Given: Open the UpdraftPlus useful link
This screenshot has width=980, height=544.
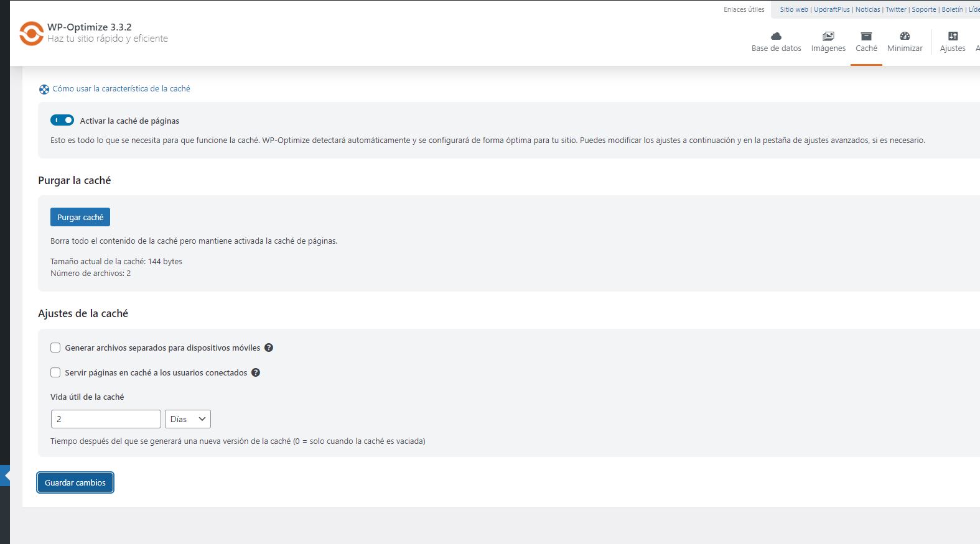Looking at the screenshot, I should click(831, 9).
